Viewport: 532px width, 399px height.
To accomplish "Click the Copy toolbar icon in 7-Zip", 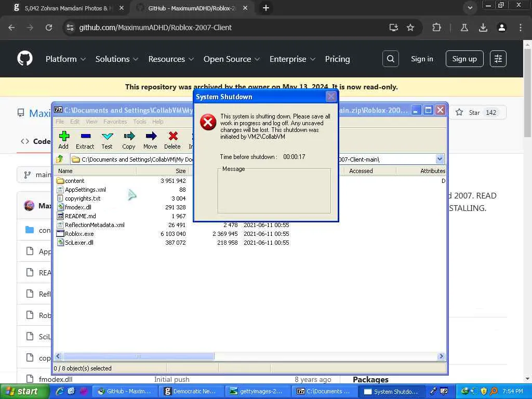I will point(129,140).
